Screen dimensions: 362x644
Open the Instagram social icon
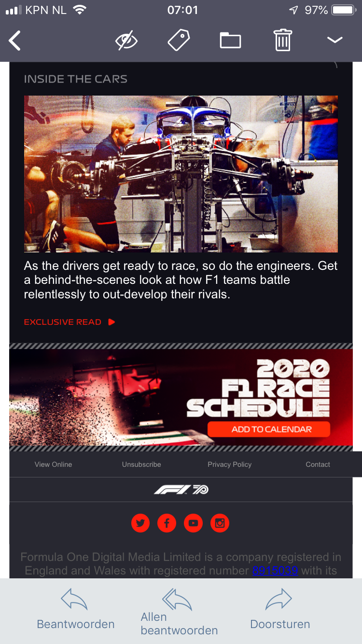(220, 523)
